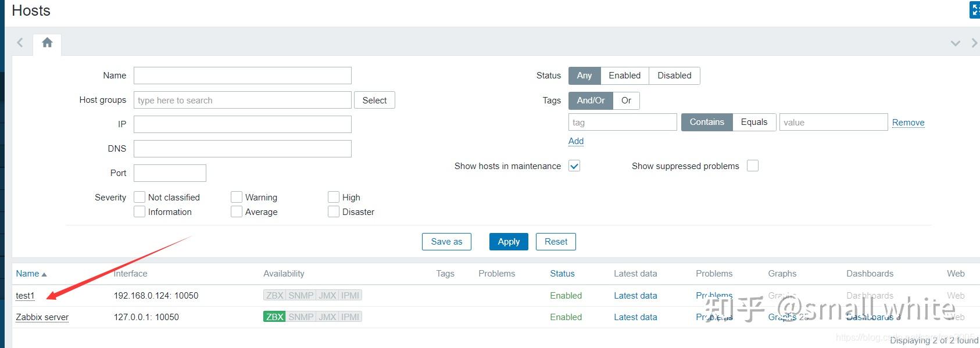Screen dimensions: 980x348
Task: Click the left arrow beside the home tab
Action: click(20, 42)
